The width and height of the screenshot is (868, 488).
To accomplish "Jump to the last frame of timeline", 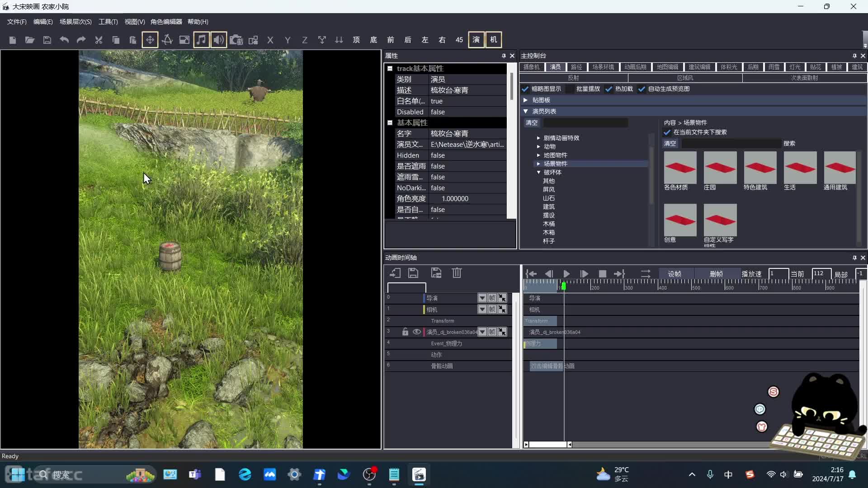I will (619, 274).
